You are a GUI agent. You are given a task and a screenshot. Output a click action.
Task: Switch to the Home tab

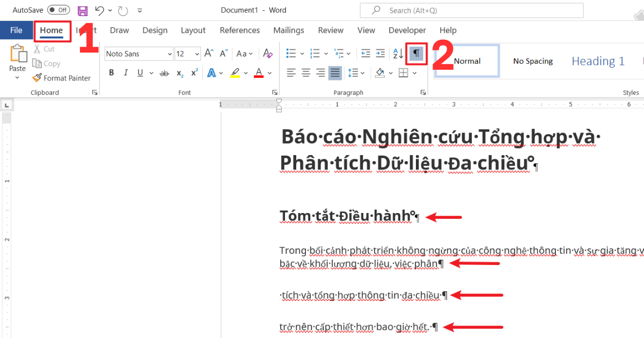[52, 30]
